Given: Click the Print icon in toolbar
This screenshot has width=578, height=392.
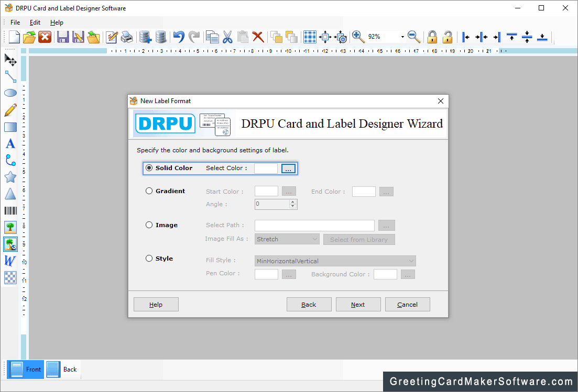Looking at the screenshot, I should 127,37.
